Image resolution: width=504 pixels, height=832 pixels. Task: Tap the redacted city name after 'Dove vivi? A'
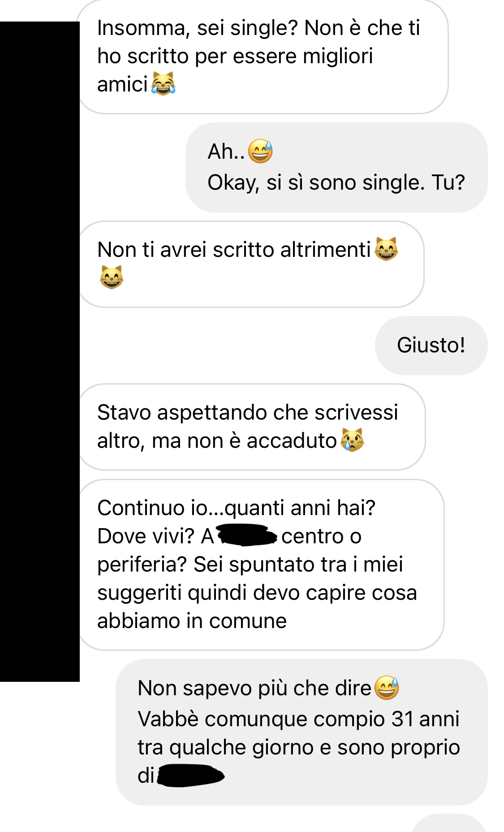click(247, 536)
